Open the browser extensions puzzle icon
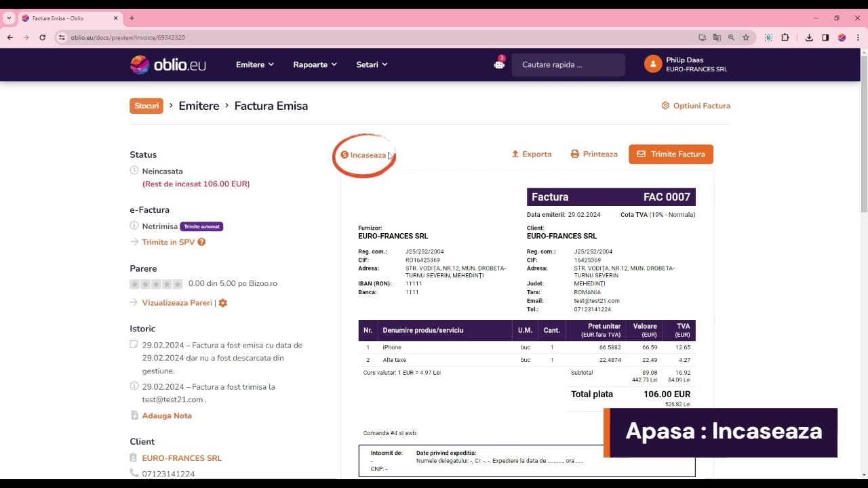This screenshot has height=488, width=868. [785, 37]
